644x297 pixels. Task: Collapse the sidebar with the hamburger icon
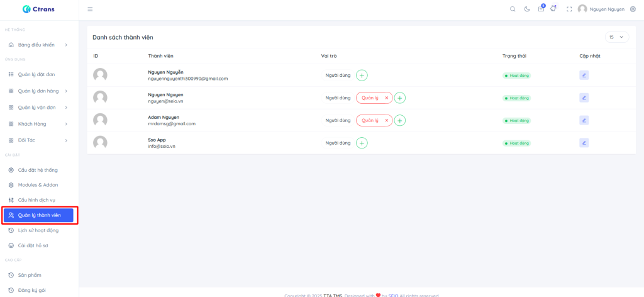pos(90,9)
